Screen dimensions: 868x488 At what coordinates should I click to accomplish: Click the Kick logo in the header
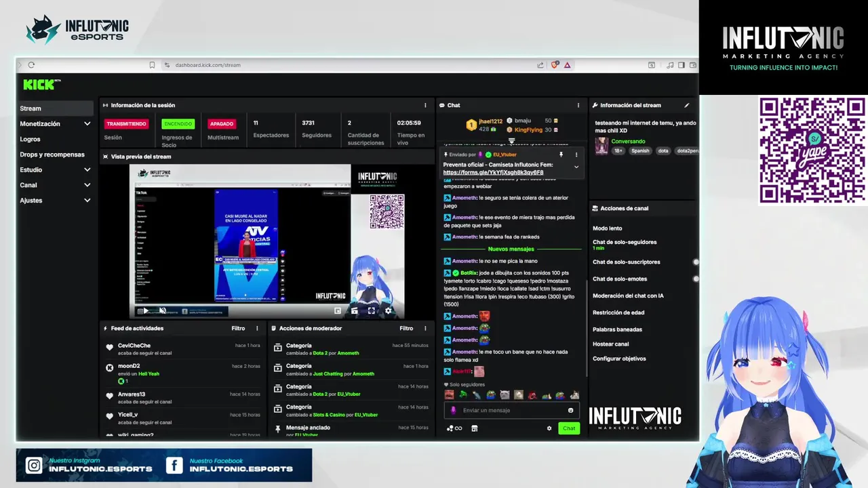42,84
